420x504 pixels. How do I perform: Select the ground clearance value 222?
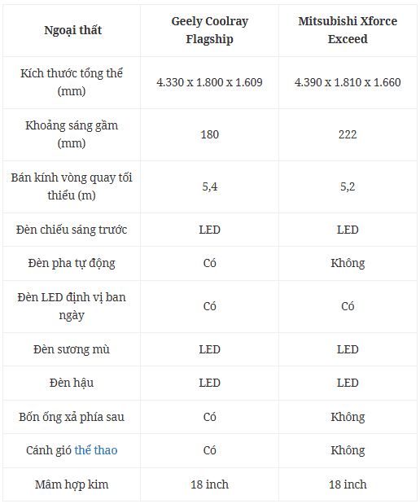(348, 134)
